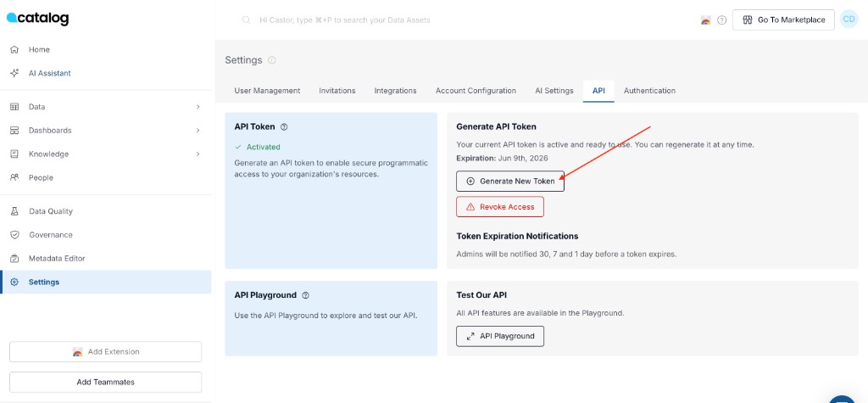Click the AI Assistant sparkle icon
The image size is (868, 403).
coord(15,73)
